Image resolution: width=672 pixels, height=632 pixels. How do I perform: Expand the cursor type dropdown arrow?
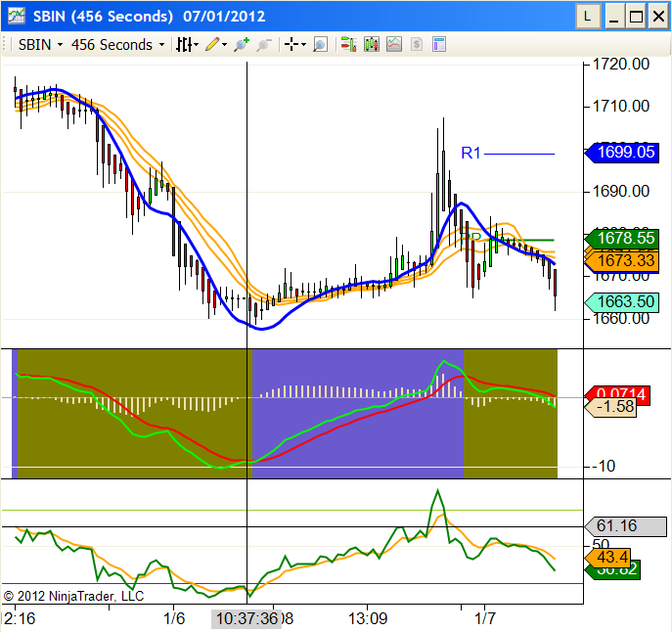coord(303,45)
